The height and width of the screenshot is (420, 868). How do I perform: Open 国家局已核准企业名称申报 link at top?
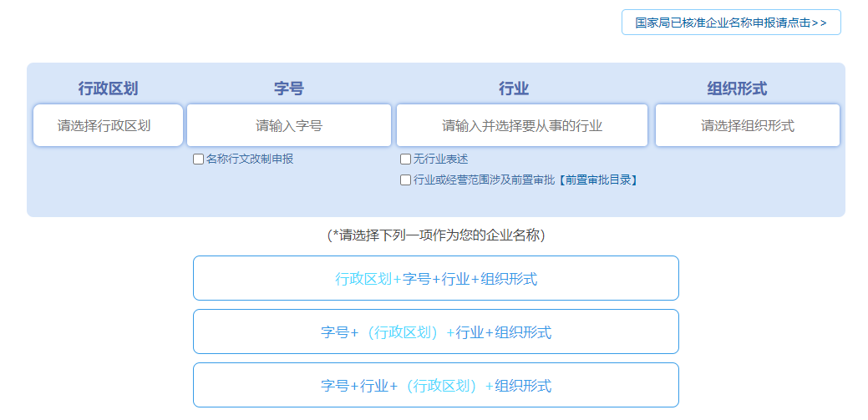click(x=731, y=23)
